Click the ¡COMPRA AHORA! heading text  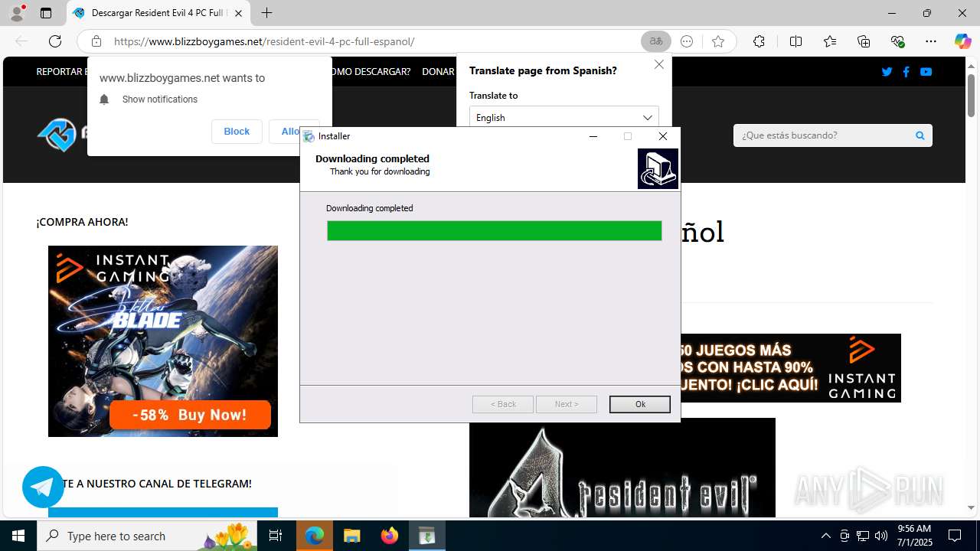82,222
